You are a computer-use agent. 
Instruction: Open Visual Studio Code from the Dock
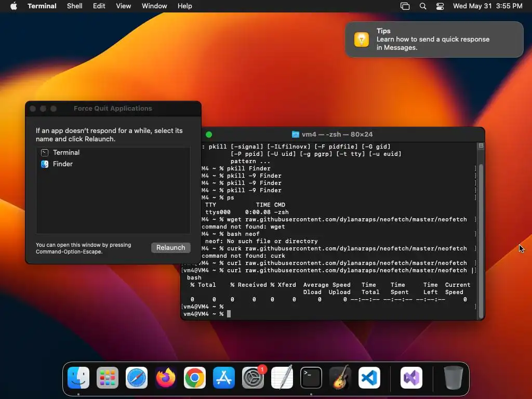tap(369, 378)
